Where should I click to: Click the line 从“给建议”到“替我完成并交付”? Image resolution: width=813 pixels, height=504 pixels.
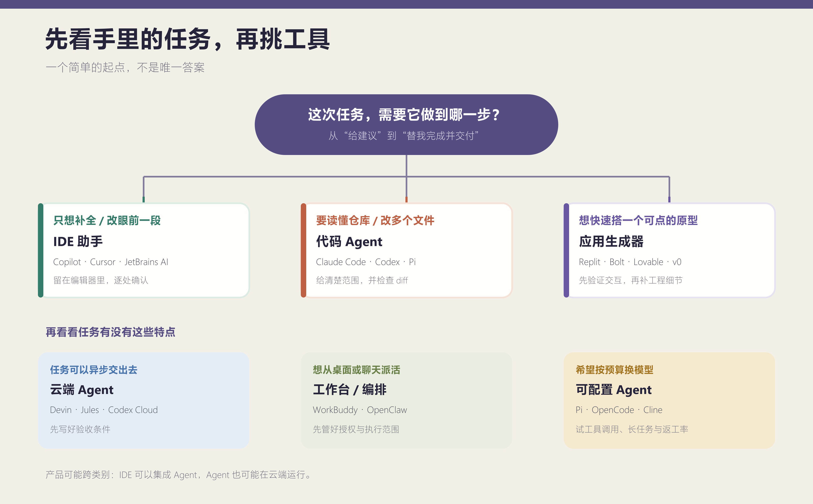click(403, 136)
